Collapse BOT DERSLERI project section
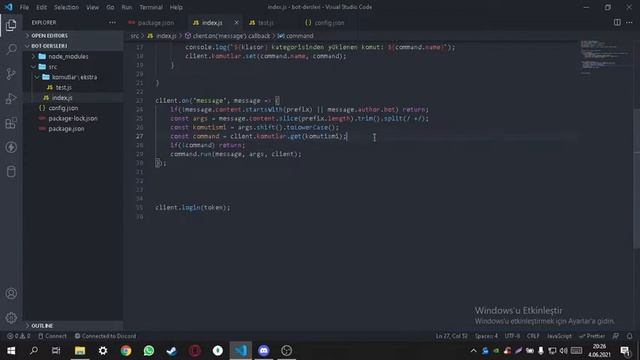The height and width of the screenshot is (360, 640). (73, 46)
